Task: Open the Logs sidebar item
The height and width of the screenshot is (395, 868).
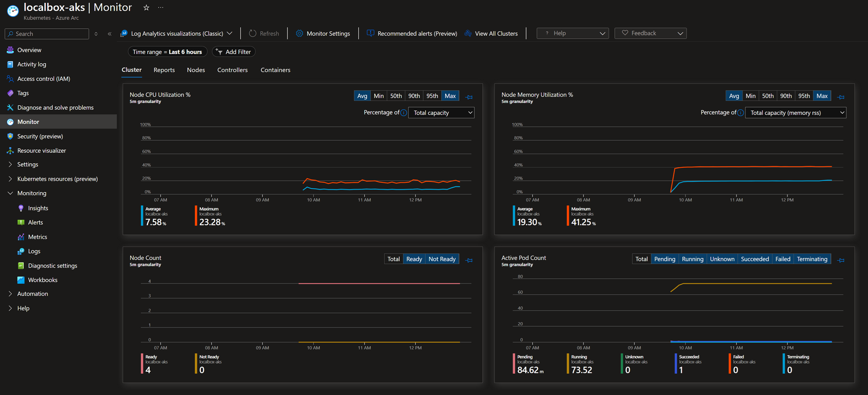Action: pyautogui.click(x=34, y=251)
